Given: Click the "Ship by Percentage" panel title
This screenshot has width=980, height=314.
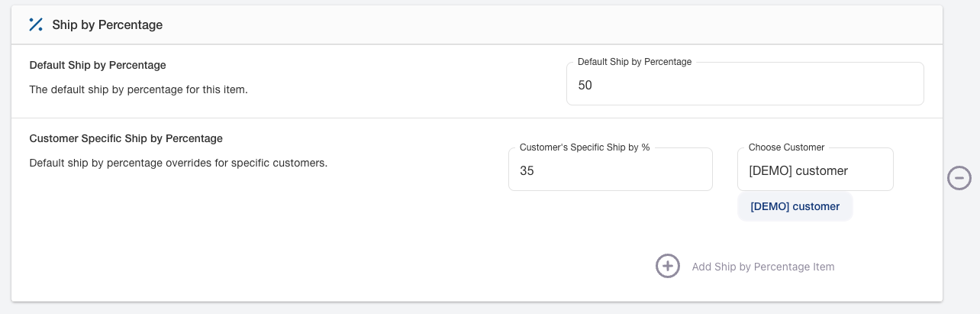Looking at the screenshot, I should pyautogui.click(x=107, y=24).
